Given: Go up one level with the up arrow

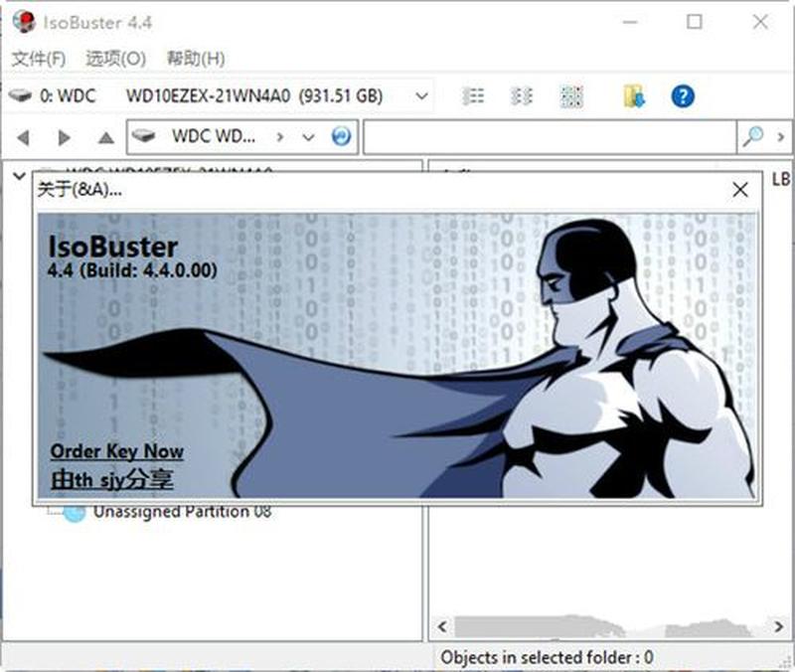Looking at the screenshot, I should pos(105,137).
